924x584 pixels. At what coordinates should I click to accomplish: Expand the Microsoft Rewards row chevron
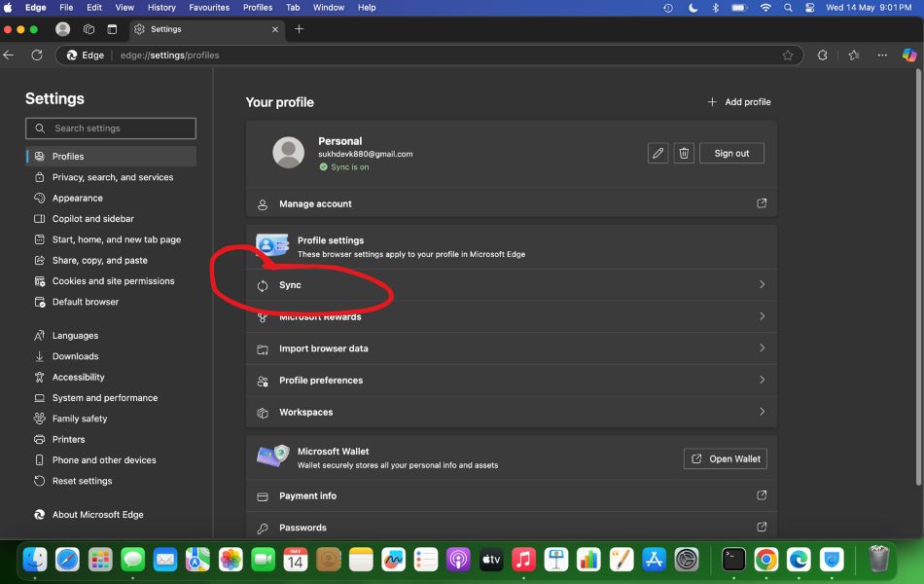click(x=762, y=316)
